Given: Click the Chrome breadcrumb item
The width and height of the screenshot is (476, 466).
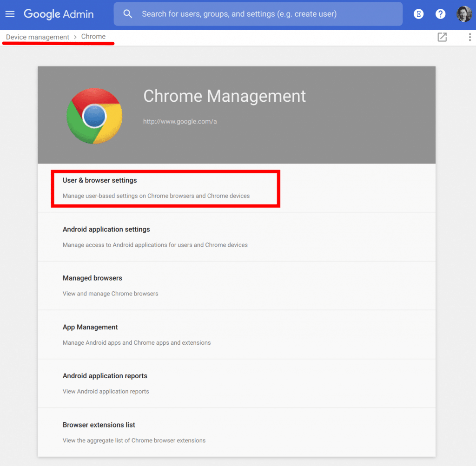Looking at the screenshot, I should (93, 36).
